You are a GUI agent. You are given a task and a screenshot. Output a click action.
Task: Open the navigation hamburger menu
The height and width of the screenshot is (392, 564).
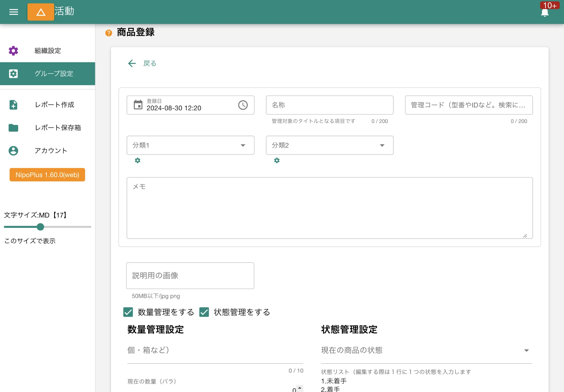coord(13,12)
